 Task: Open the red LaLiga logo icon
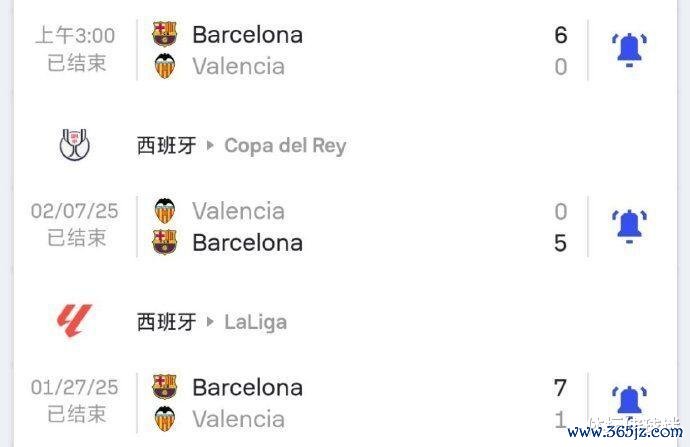(x=75, y=321)
